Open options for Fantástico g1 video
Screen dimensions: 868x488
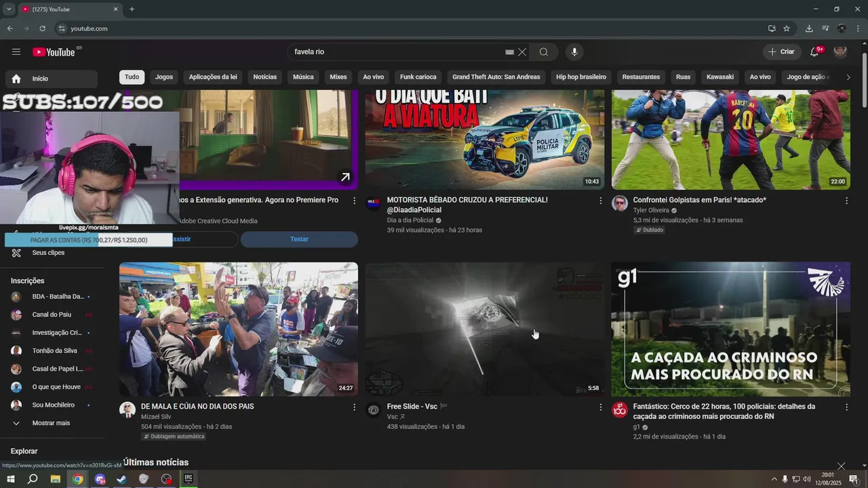pyautogui.click(x=846, y=407)
